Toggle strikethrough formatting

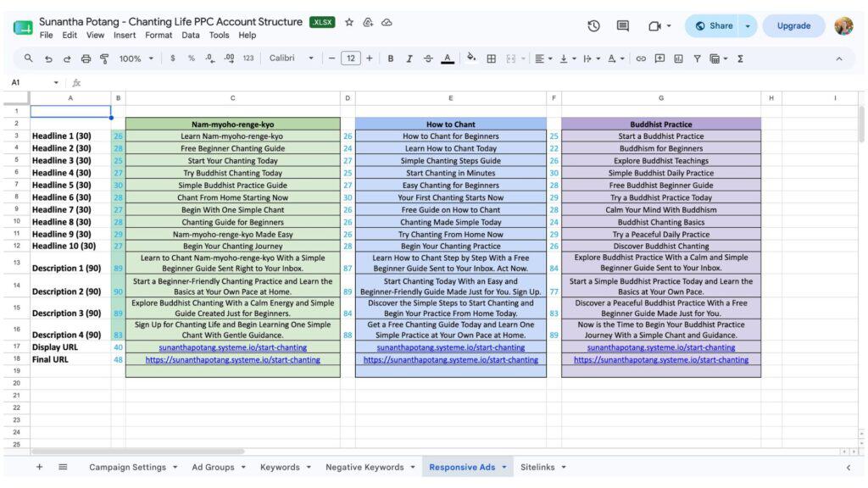point(428,58)
